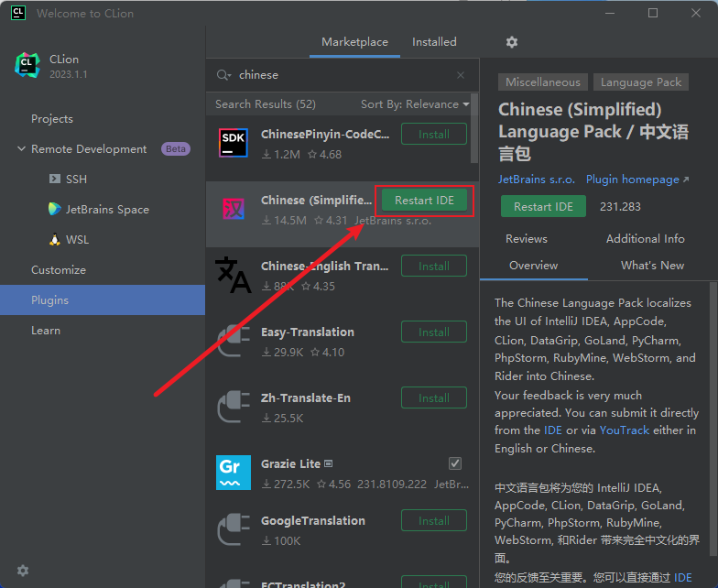This screenshot has height=588, width=718.
Task: Open the Sort By Relevance dropdown
Action: (415, 104)
